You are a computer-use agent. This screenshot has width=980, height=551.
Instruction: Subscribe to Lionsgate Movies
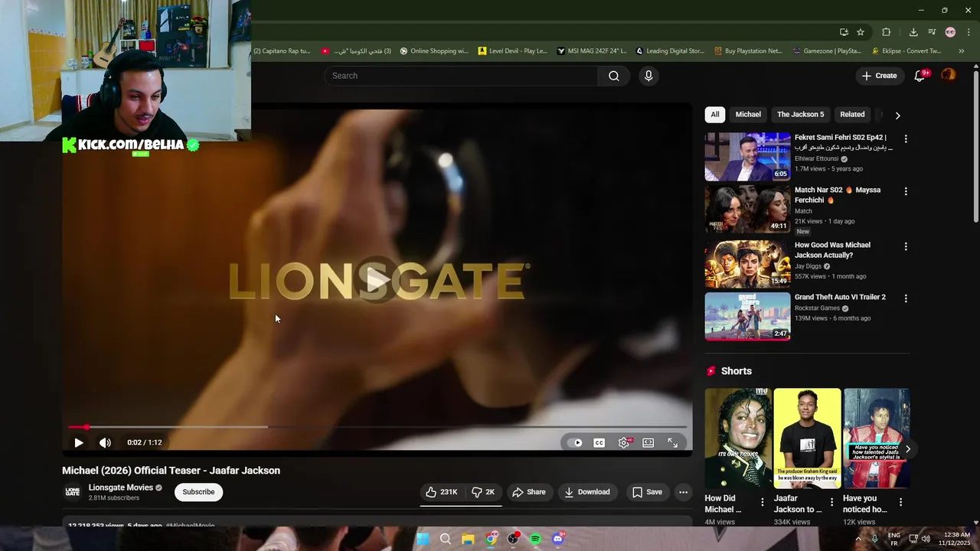click(198, 492)
